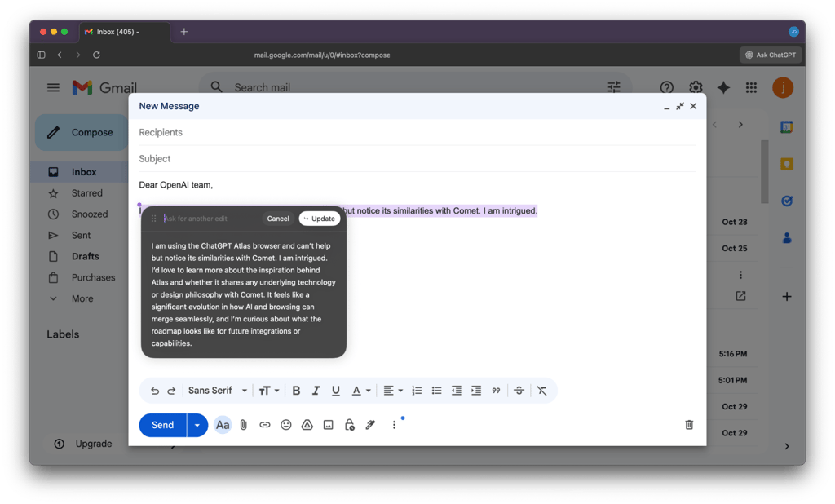Decrease the indent level

pyautogui.click(x=457, y=391)
